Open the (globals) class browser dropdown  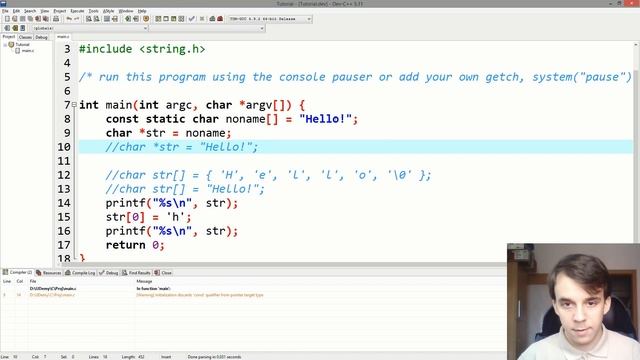coord(90,28)
